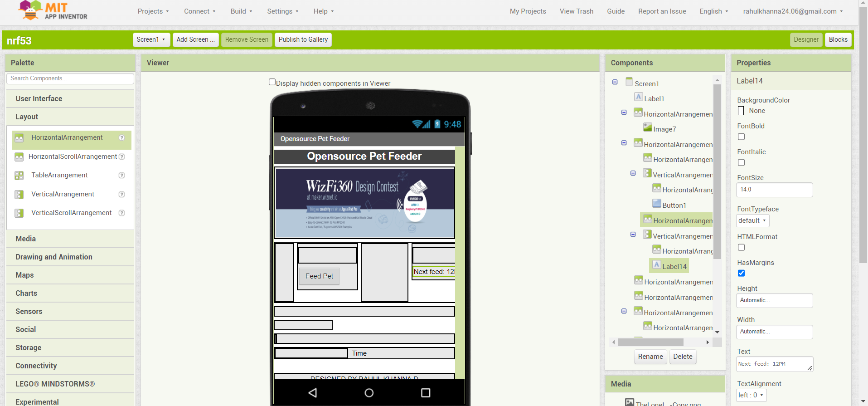Click the MIT App Inventor logo
The width and height of the screenshot is (868, 406).
(x=53, y=10)
